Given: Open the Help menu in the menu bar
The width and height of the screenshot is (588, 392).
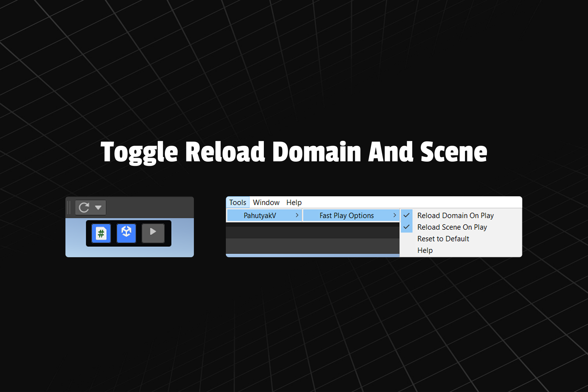Looking at the screenshot, I should pos(294,202).
